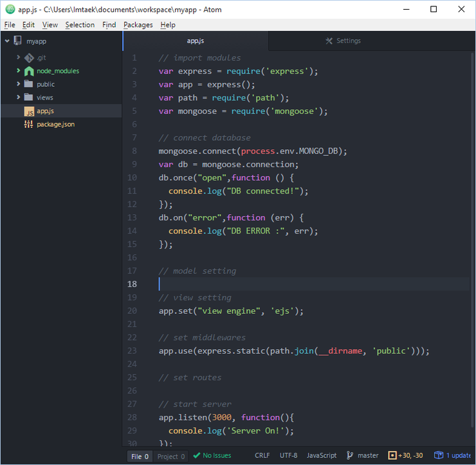Select the views folder name

pos(45,98)
